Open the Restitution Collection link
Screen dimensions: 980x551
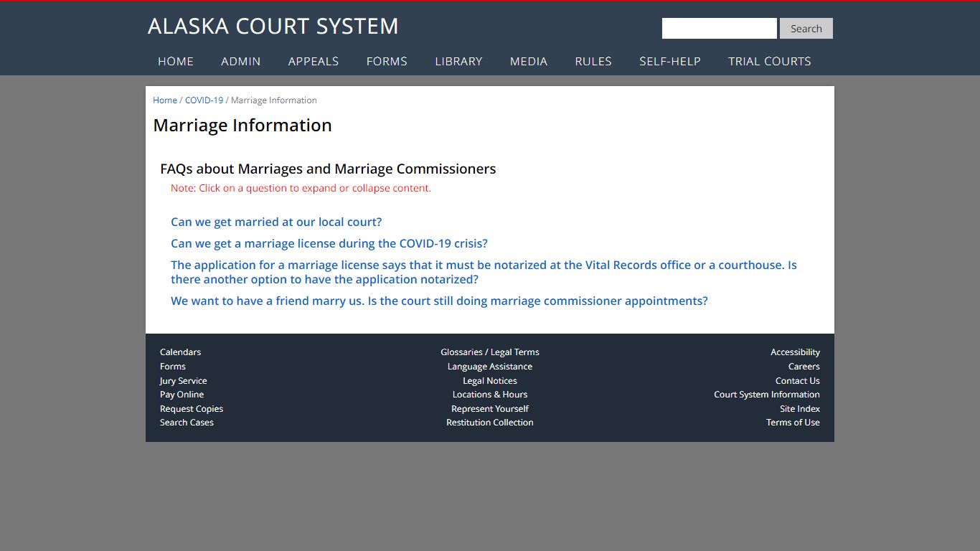point(490,423)
